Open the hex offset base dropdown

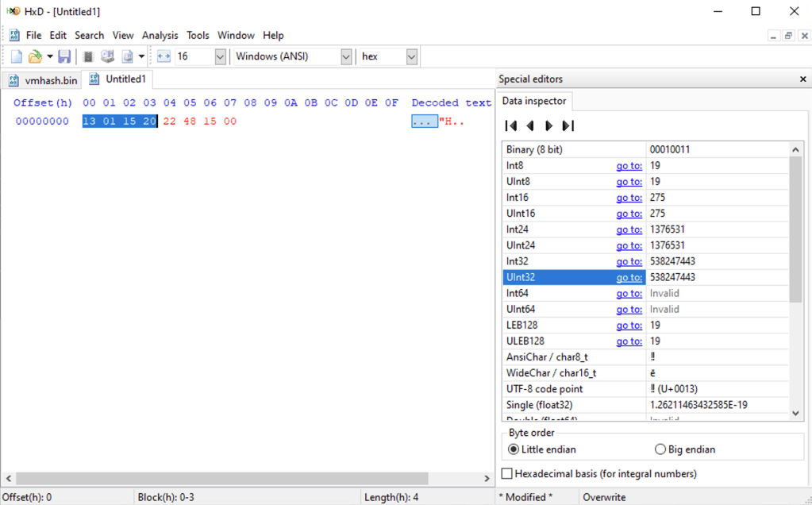[x=411, y=56]
